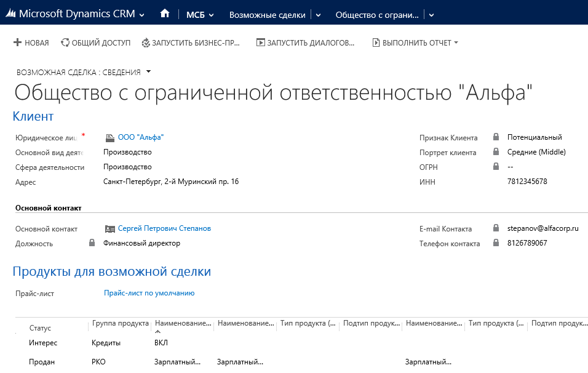Open contact Сергей Петрович Степанов
The height and width of the screenshot is (373, 588).
[164, 228]
